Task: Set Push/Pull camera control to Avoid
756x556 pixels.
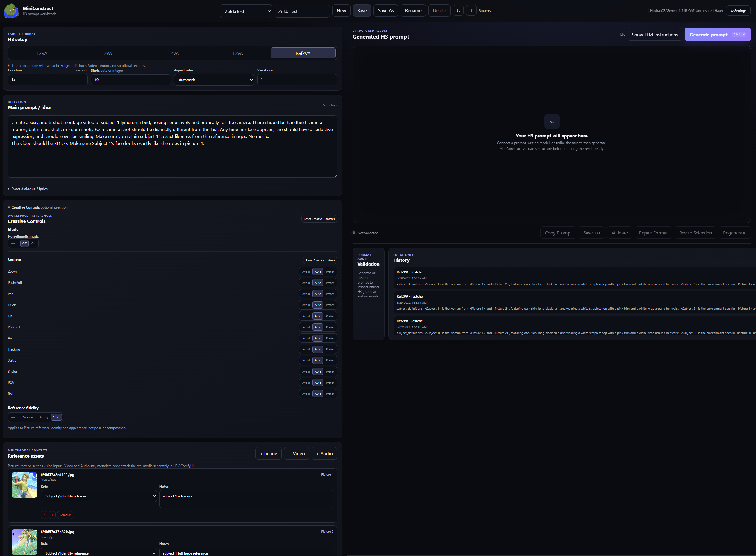Action: [306, 283]
